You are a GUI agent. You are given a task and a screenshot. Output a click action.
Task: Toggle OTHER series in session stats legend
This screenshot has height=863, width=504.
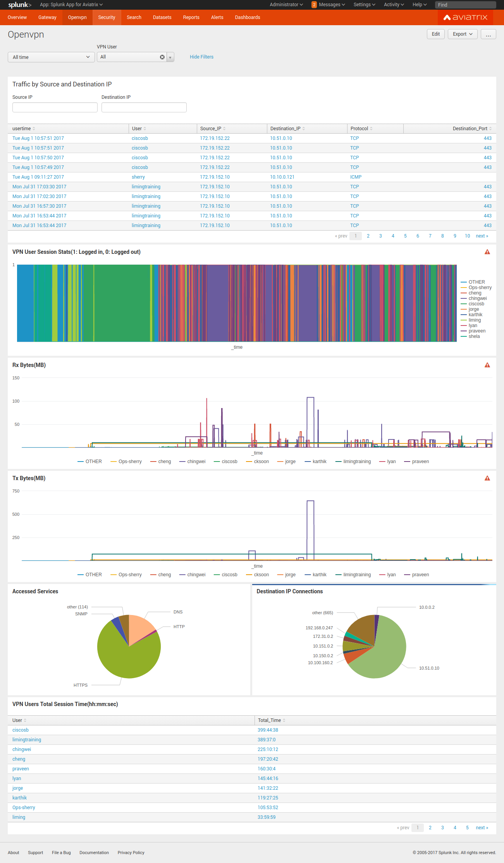[x=473, y=282]
